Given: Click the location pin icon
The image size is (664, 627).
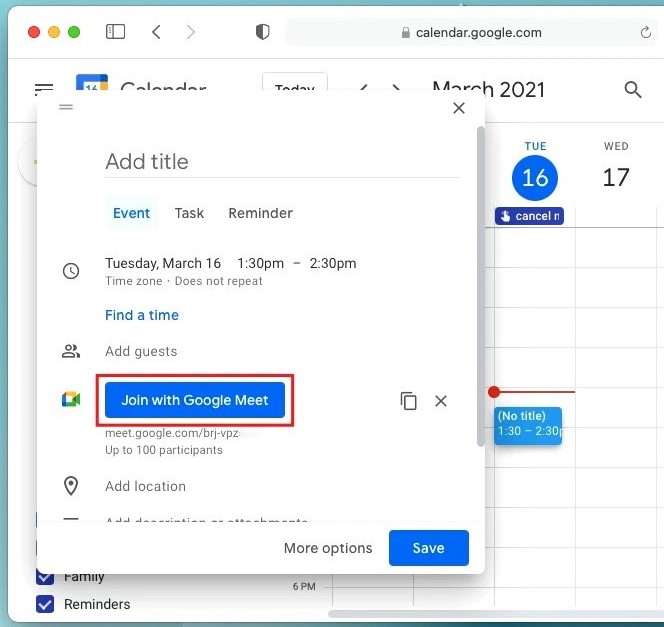Looking at the screenshot, I should click(x=71, y=486).
